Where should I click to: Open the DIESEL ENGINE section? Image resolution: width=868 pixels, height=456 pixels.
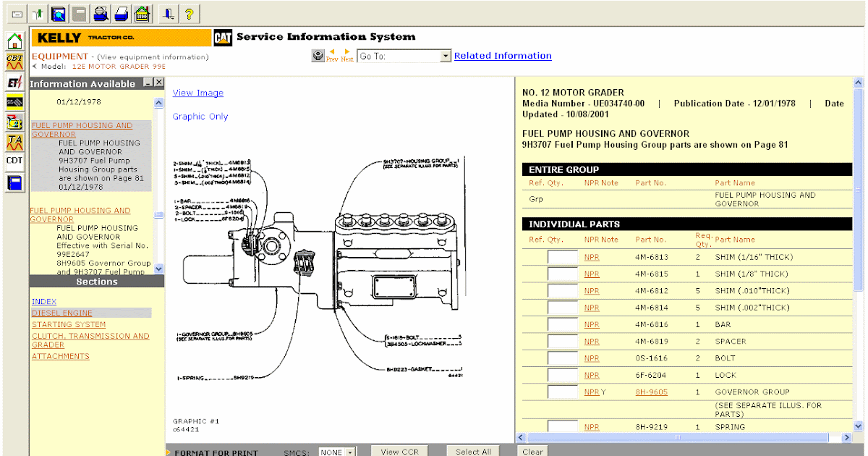coord(62,313)
